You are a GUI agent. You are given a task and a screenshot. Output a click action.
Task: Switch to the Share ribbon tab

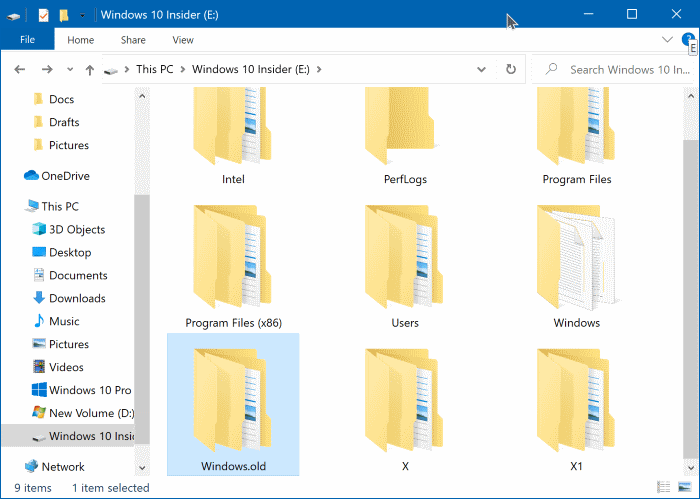[133, 40]
